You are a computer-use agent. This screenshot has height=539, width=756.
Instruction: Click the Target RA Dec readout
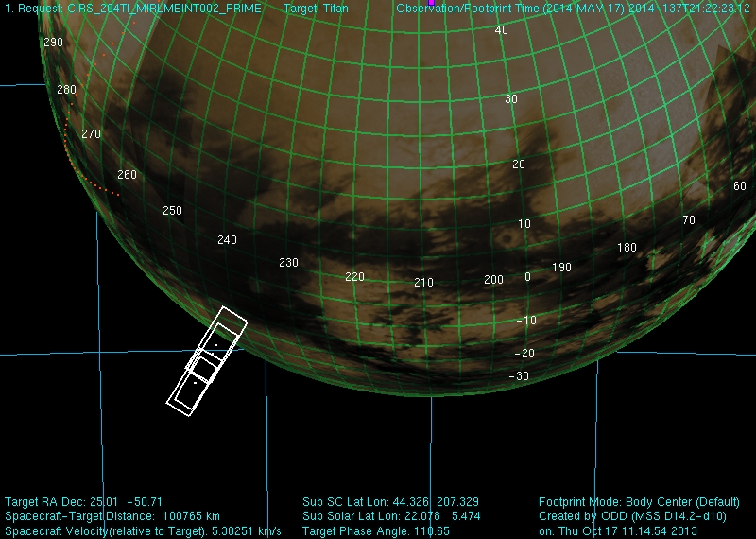83,502
